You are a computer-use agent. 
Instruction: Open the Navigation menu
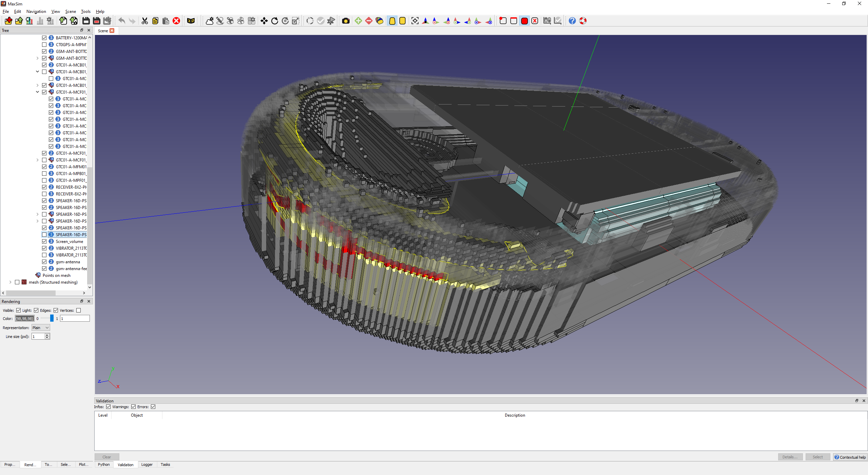pyautogui.click(x=36, y=12)
